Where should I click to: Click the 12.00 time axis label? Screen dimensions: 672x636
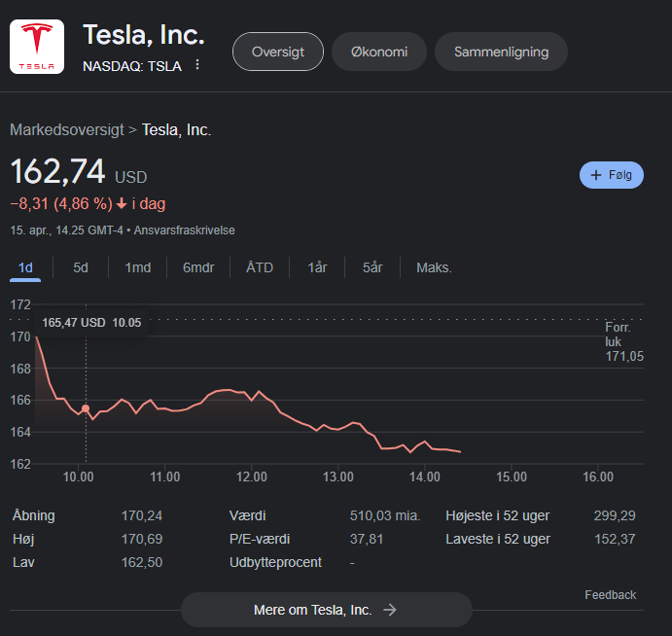[x=252, y=477]
